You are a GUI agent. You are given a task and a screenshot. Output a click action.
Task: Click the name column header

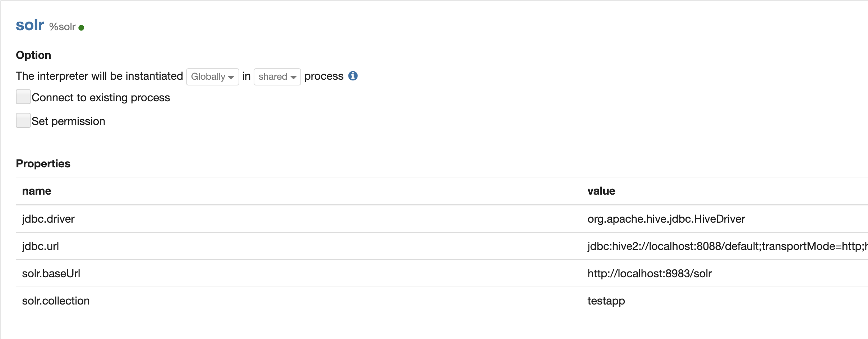click(37, 191)
